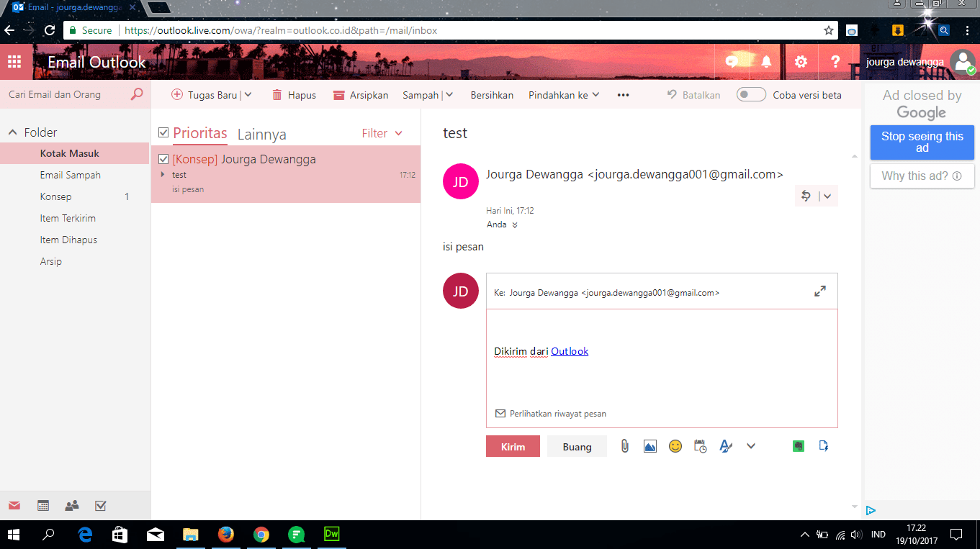Click the Kirim send button
The width and height of the screenshot is (980, 549).
[x=513, y=446]
